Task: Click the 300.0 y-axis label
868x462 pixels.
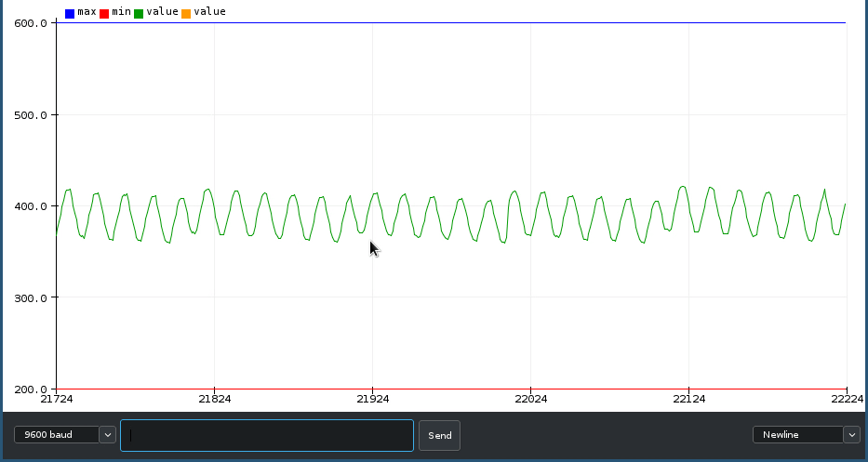Action: [31, 298]
